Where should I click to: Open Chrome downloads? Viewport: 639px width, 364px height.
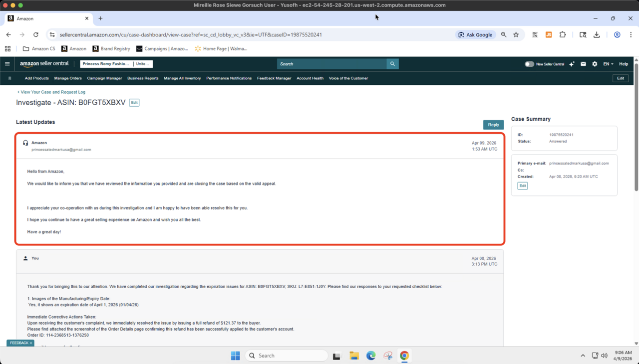tap(597, 35)
